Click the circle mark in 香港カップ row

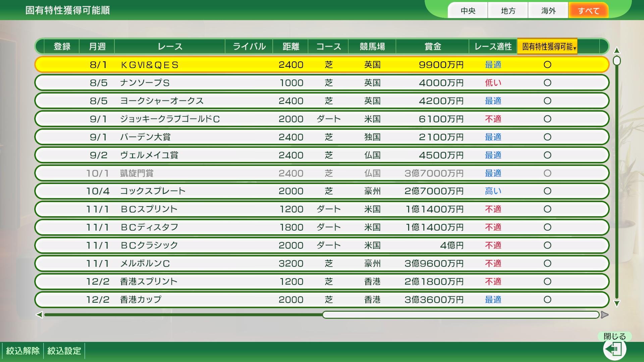point(547,300)
